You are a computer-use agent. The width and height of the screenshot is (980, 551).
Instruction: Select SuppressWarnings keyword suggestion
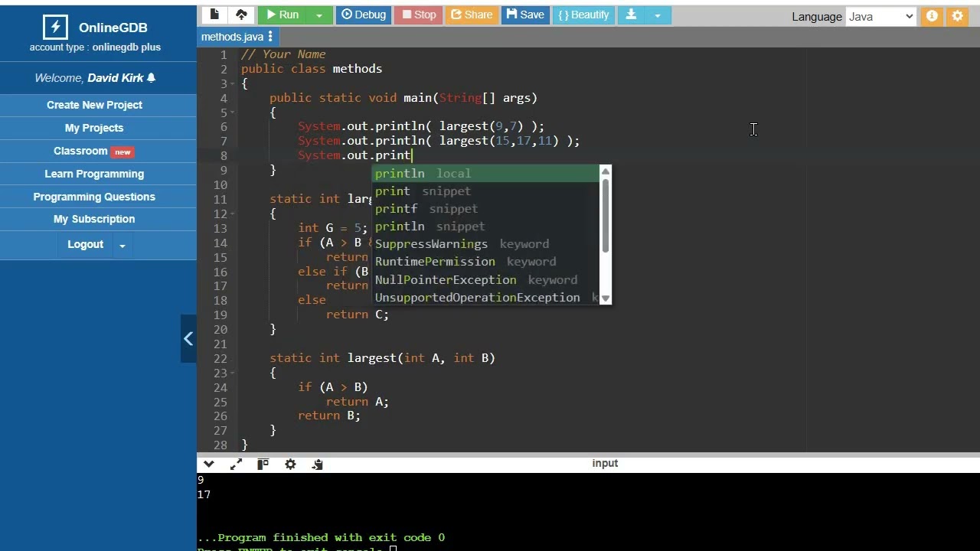pyautogui.click(x=485, y=244)
